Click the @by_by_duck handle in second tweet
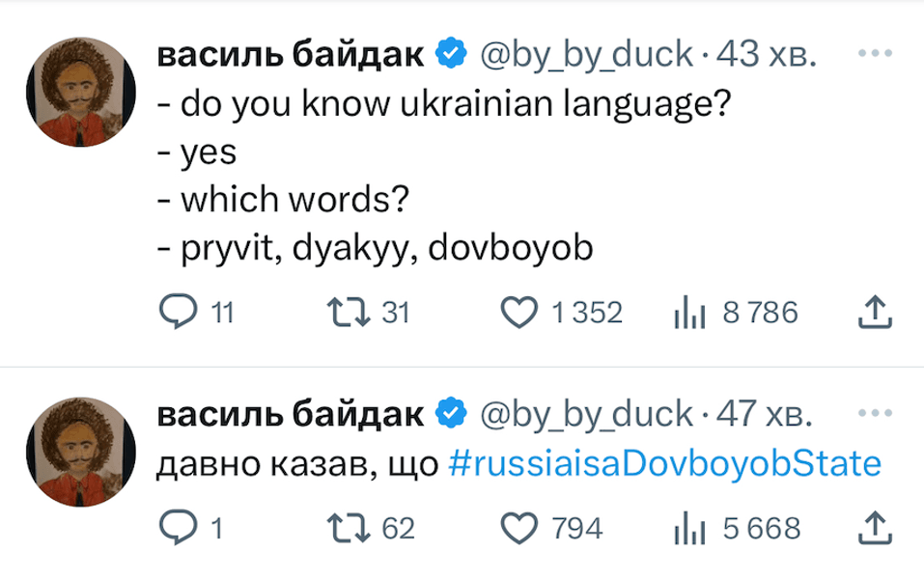 point(586,416)
